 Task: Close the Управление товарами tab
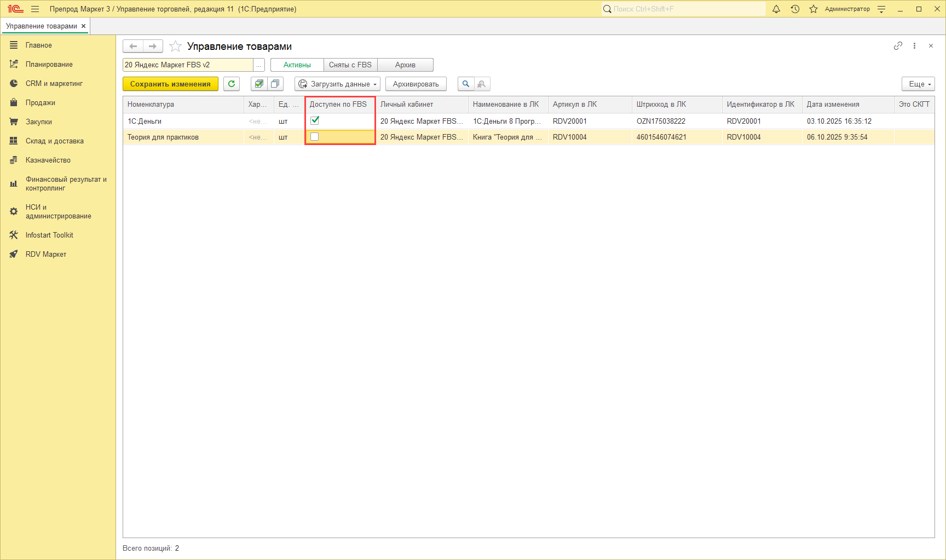[83, 26]
